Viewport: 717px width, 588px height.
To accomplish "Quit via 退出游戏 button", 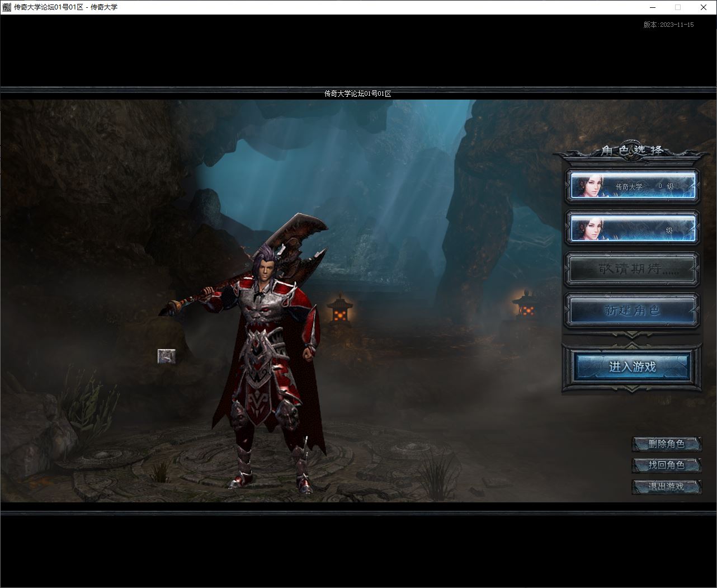I will [x=667, y=486].
